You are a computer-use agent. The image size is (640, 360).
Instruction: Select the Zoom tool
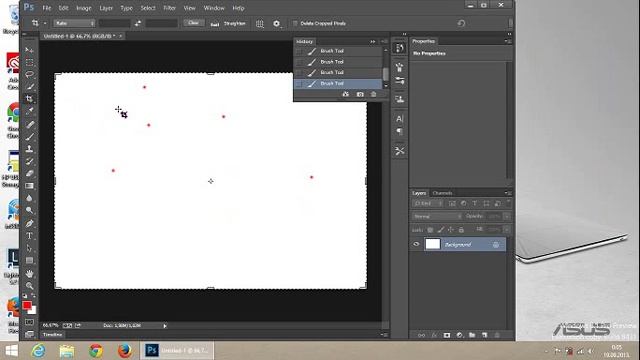coord(29,286)
